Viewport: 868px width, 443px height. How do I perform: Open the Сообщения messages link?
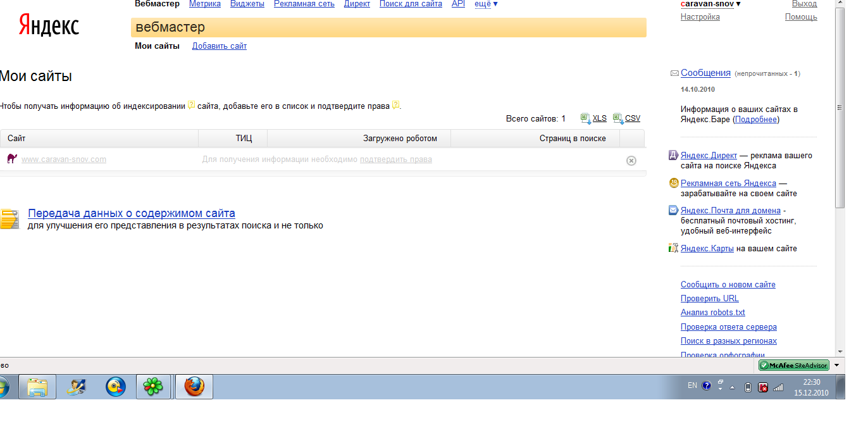(705, 73)
